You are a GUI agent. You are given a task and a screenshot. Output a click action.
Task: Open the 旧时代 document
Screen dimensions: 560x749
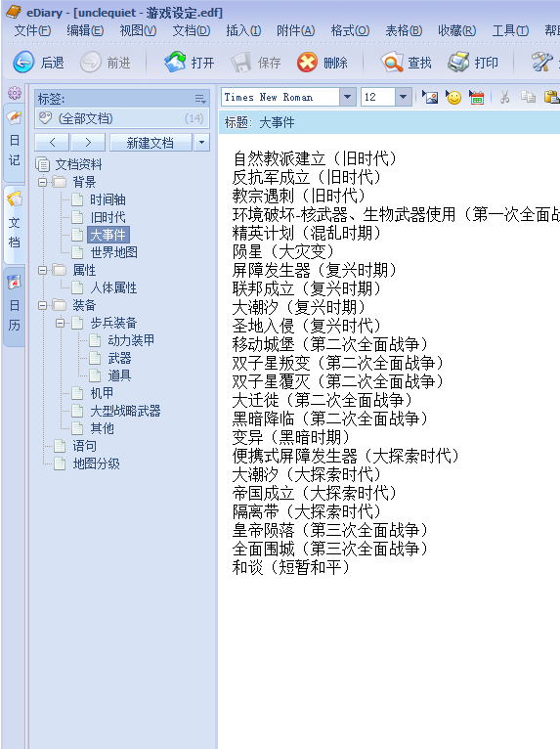click(108, 217)
